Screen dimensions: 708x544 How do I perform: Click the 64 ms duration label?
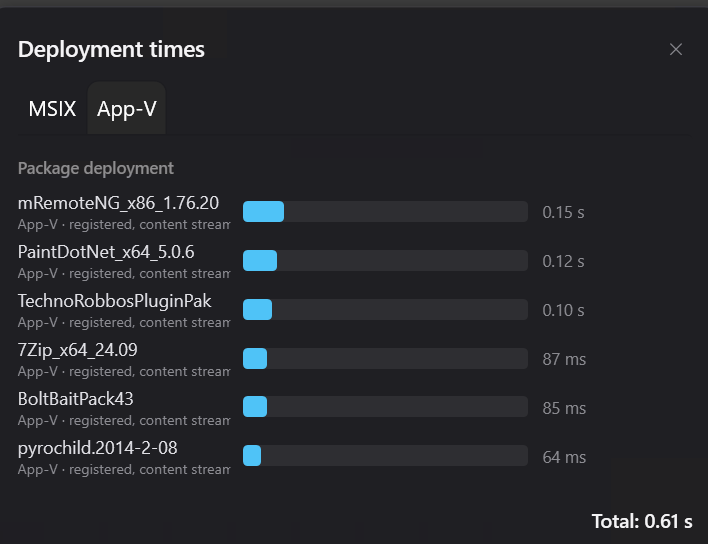564,457
